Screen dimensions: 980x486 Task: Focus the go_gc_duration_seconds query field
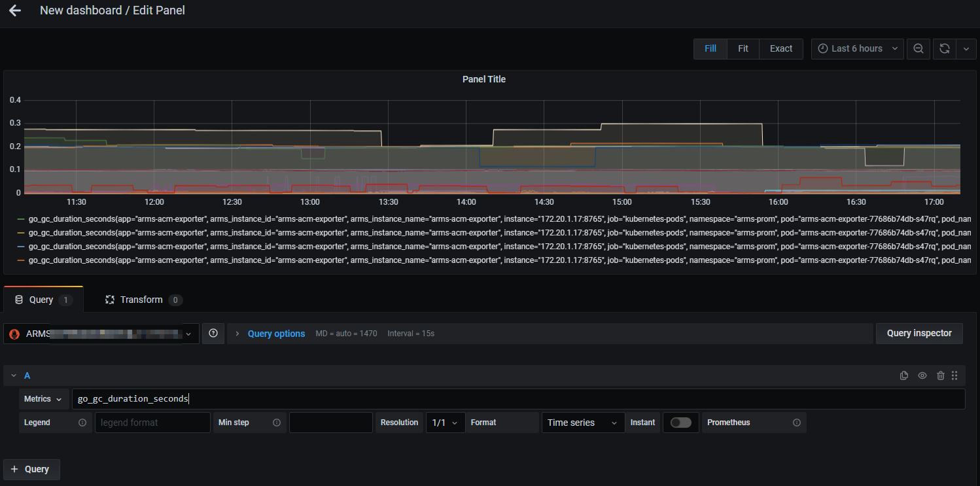coord(518,399)
